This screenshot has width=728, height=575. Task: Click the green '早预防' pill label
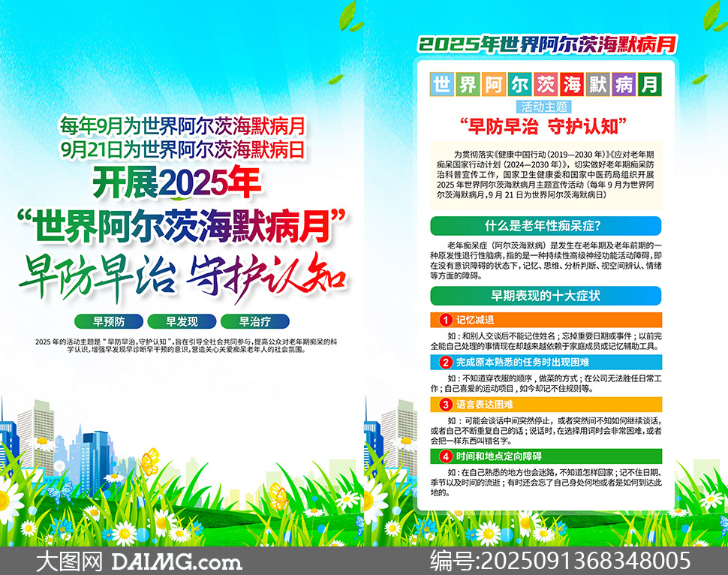click(109, 321)
